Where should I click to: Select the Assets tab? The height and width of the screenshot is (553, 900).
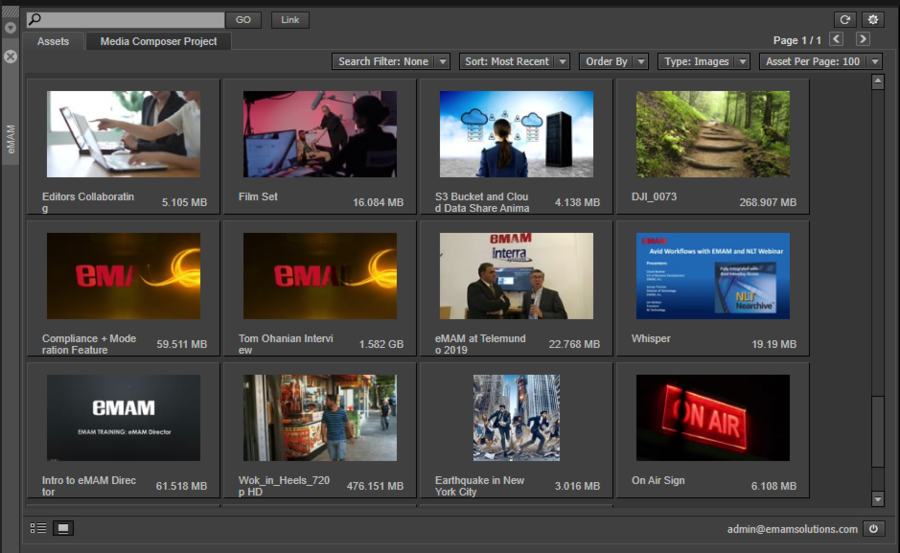pyautogui.click(x=53, y=41)
